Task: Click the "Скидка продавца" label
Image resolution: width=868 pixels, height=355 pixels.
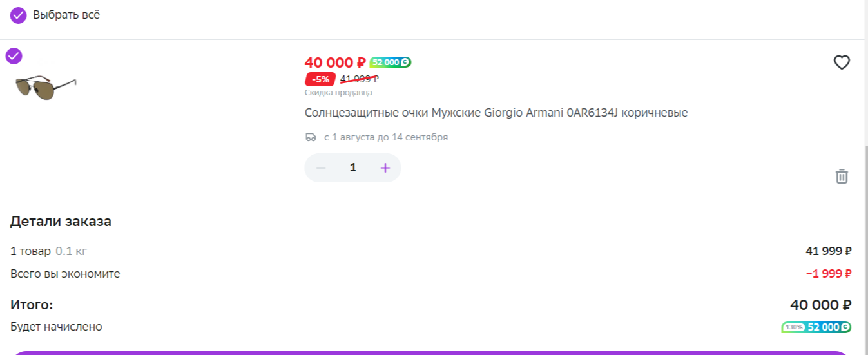Action: (x=338, y=93)
